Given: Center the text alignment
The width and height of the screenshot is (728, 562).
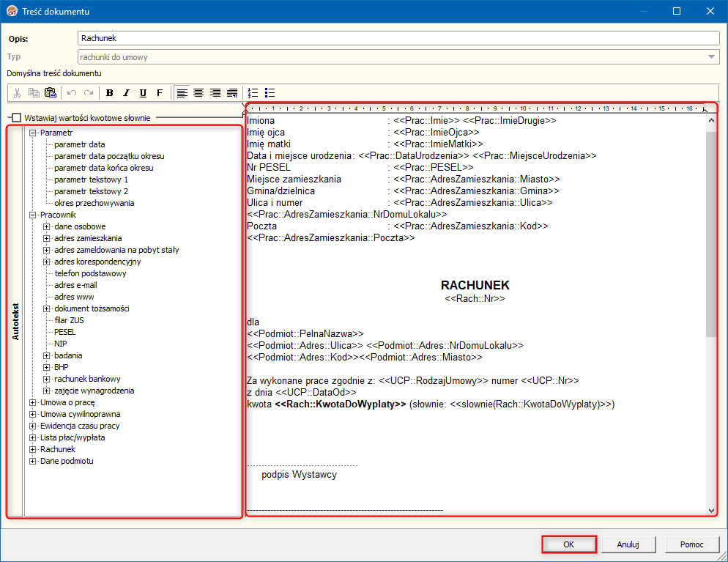Looking at the screenshot, I should (x=198, y=93).
